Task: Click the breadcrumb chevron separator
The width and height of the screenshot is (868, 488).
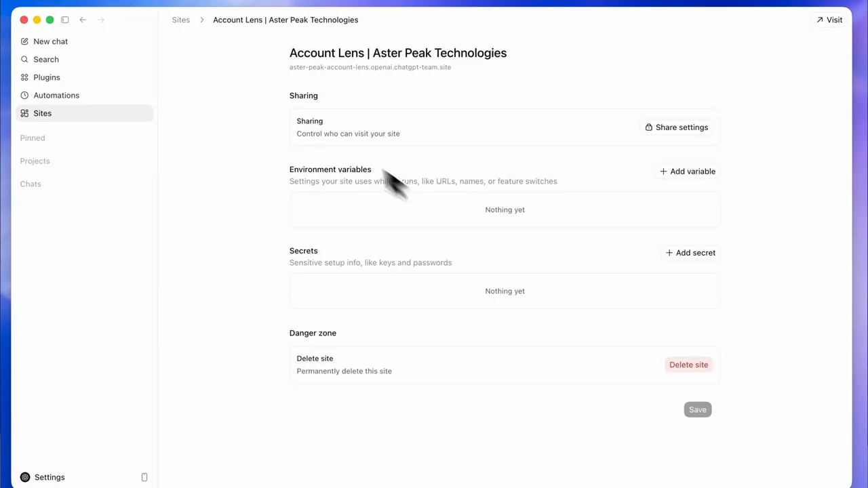Action: (x=201, y=20)
